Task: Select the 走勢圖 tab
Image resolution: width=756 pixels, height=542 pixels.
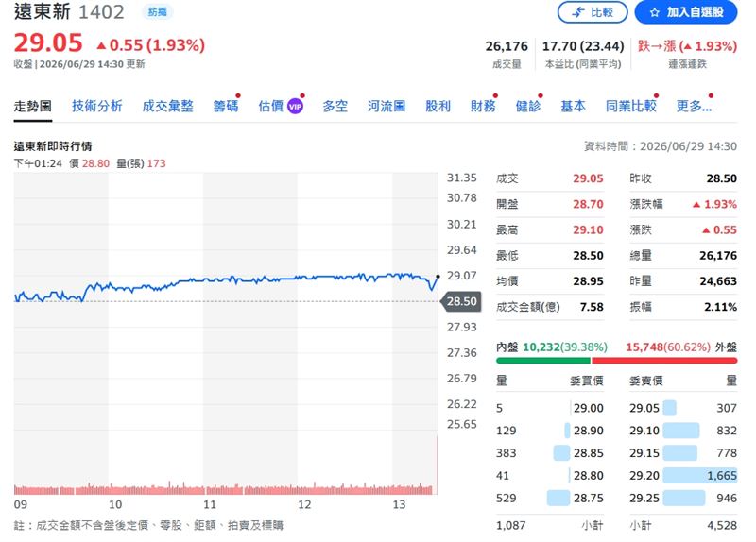Action: 33,106
